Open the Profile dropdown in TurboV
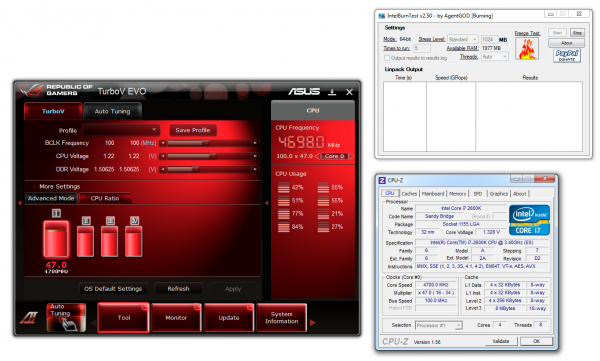The height and width of the screenshot is (361, 600). click(121, 130)
